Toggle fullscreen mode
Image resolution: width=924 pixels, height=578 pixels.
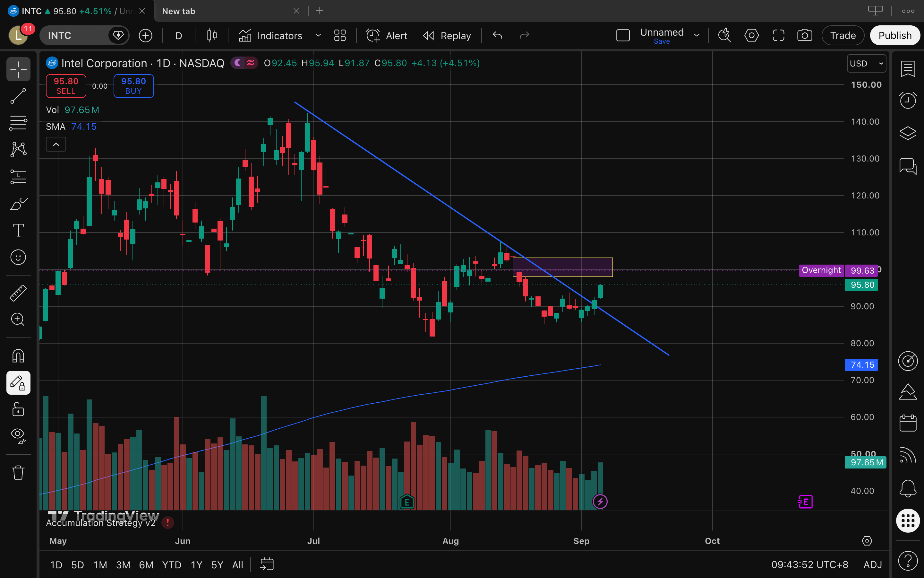(778, 36)
